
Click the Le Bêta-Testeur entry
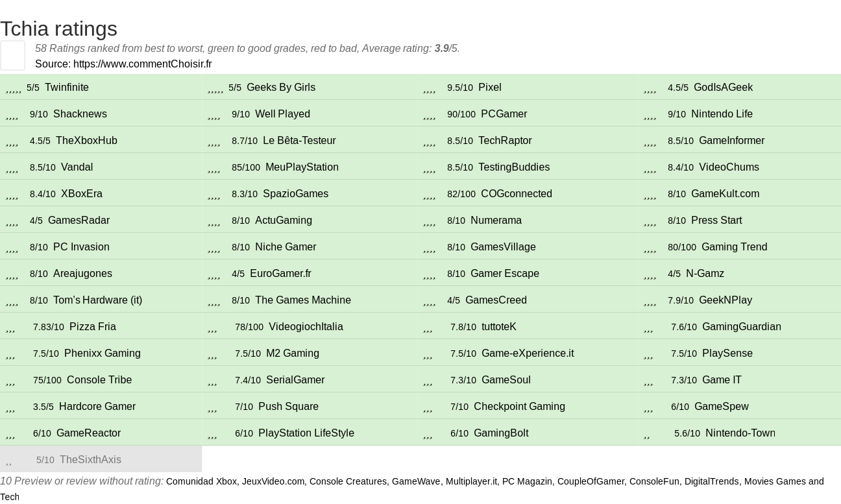pyautogui.click(x=310, y=140)
